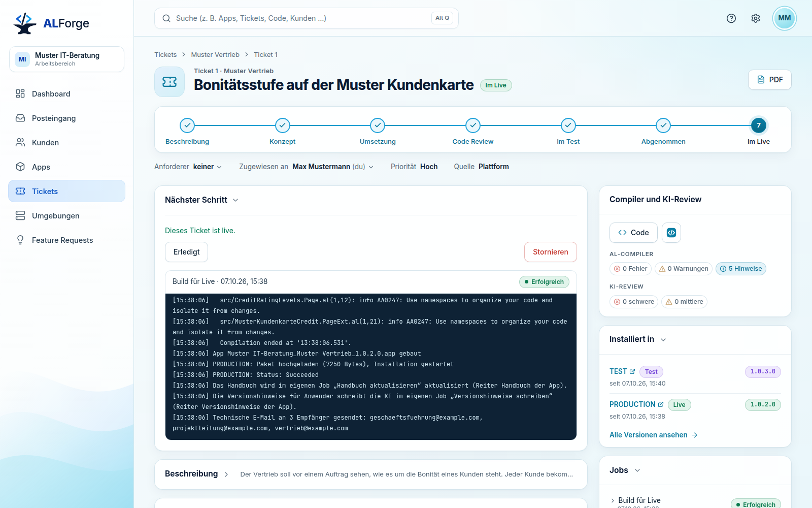
Task: Click the Im Test step checkmark circle
Action: [568, 125]
